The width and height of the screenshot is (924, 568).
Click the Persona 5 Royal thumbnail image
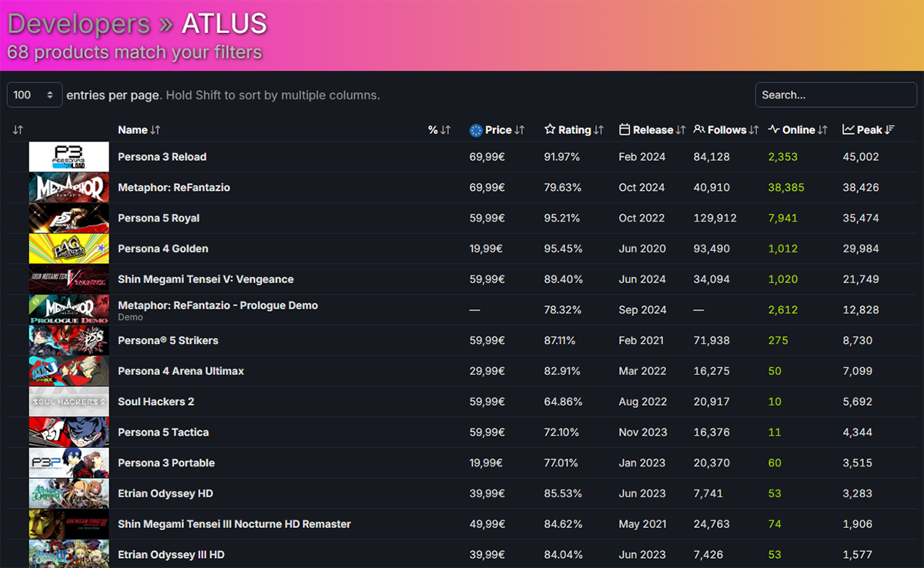click(69, 218)
